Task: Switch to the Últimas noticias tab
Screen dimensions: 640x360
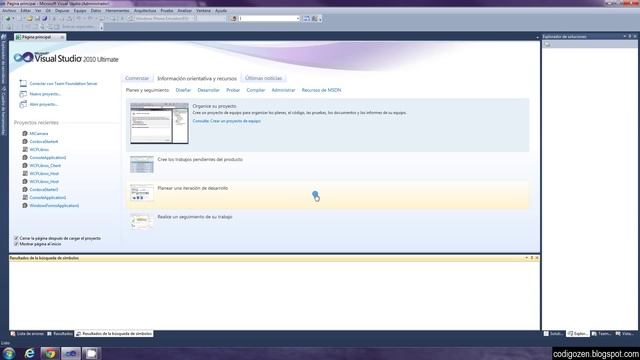Action: (264, 78)
